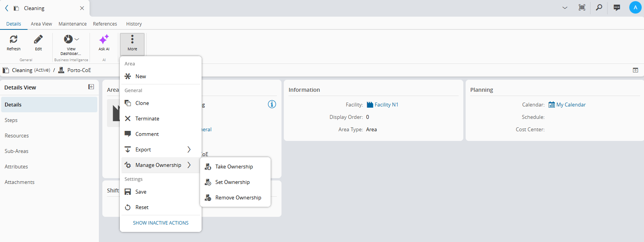Open Sub-Areas in the sidebar
This screenshot has height=242, width=644.
click(49, 151)
